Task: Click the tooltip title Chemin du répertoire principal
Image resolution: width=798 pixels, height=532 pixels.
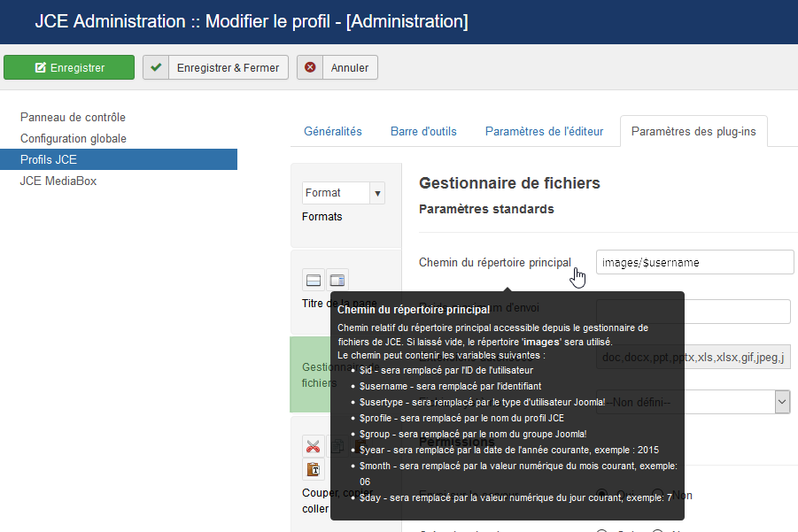Action: click(414, 310)
